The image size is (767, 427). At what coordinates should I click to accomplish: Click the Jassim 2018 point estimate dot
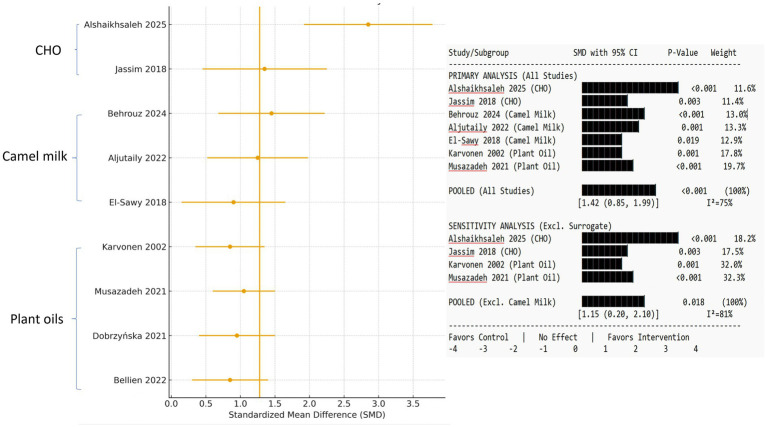(265, 69)
